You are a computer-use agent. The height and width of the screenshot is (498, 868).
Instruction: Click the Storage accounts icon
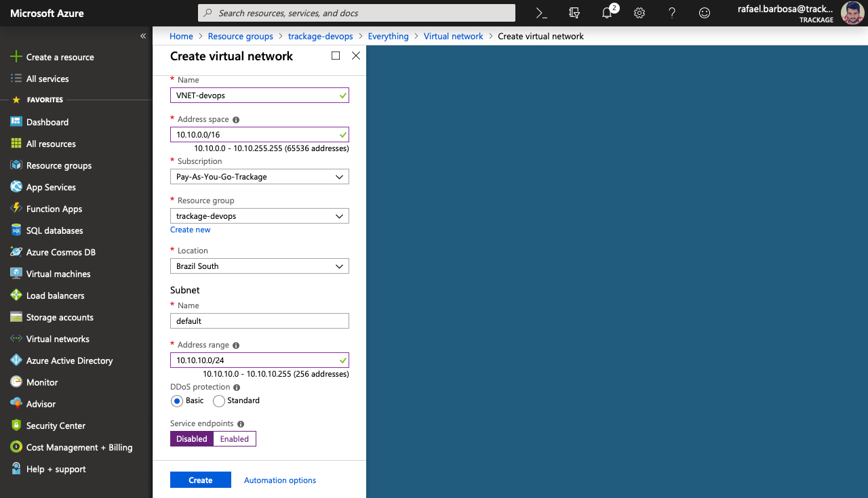tap(16, 317)
